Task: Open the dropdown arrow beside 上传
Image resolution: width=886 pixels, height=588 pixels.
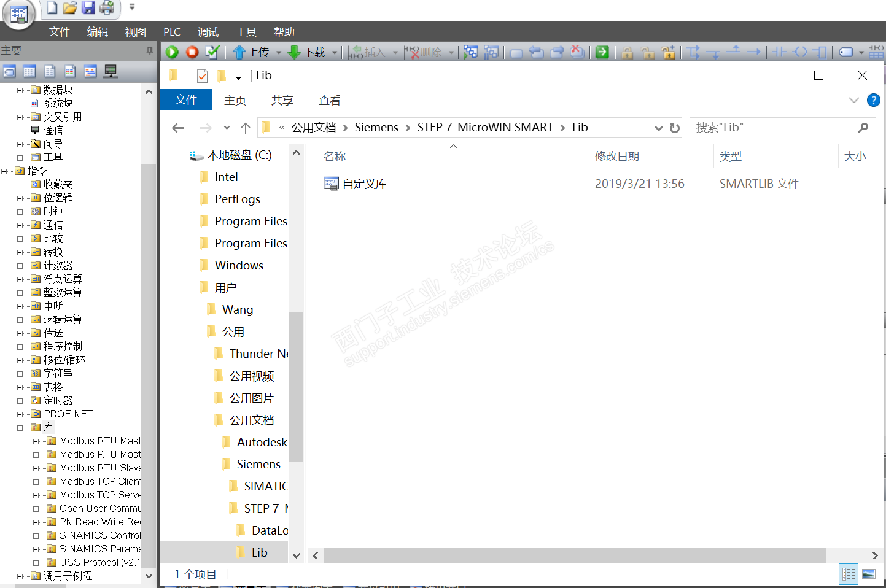Action: pyautogui.click(x=278, y=53)
